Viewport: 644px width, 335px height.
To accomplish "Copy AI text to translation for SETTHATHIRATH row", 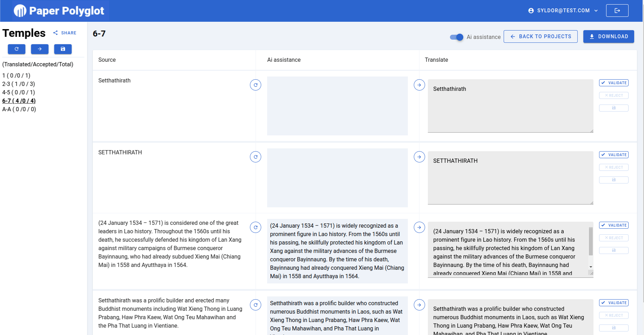I will pyautogui.click(x=419, y=157).
